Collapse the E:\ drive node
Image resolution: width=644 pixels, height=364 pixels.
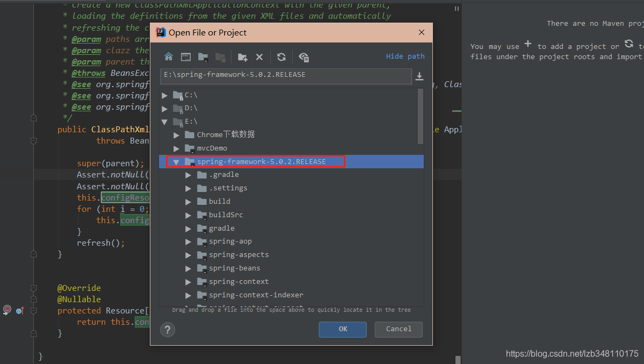165,122
